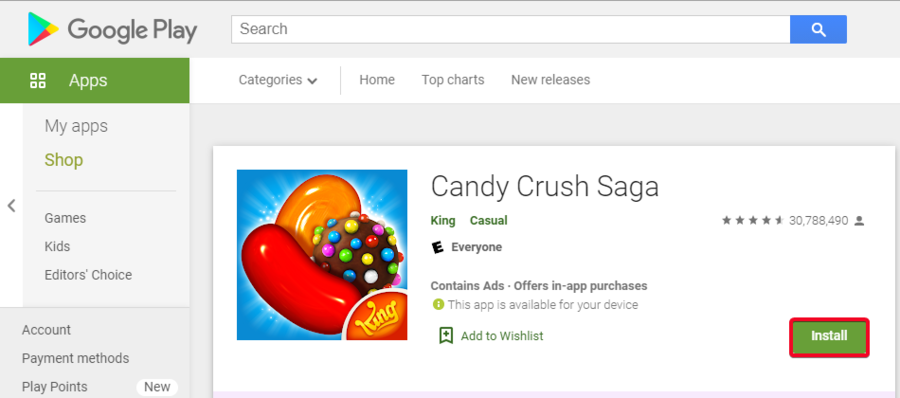
Task: Click the Candy Crush Saga app icon
Action: coord(322,255)
